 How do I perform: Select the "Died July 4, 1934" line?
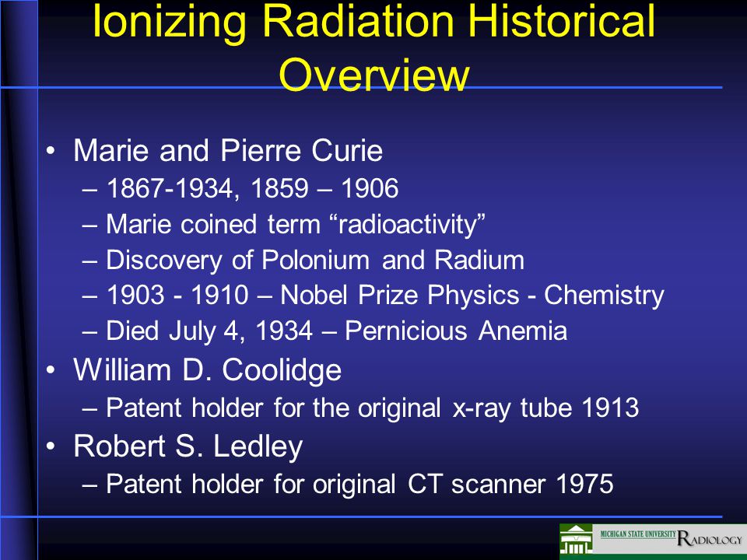[336, 331]
